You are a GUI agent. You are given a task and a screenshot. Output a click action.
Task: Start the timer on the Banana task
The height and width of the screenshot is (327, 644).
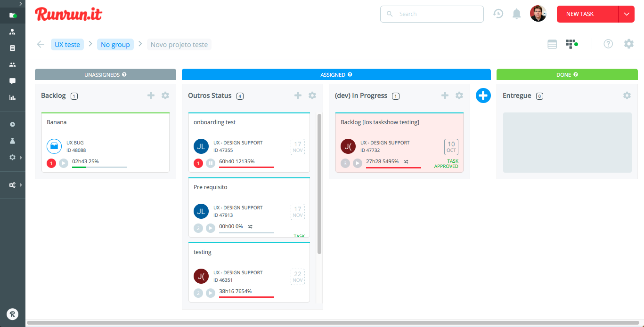(x=64, y=163)
